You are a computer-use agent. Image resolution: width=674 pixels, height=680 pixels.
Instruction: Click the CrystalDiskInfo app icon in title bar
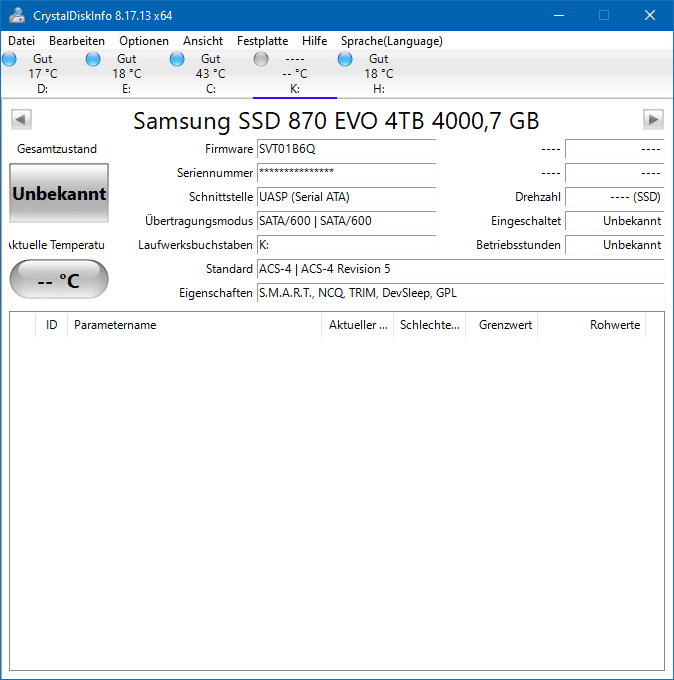pos(17,16)
